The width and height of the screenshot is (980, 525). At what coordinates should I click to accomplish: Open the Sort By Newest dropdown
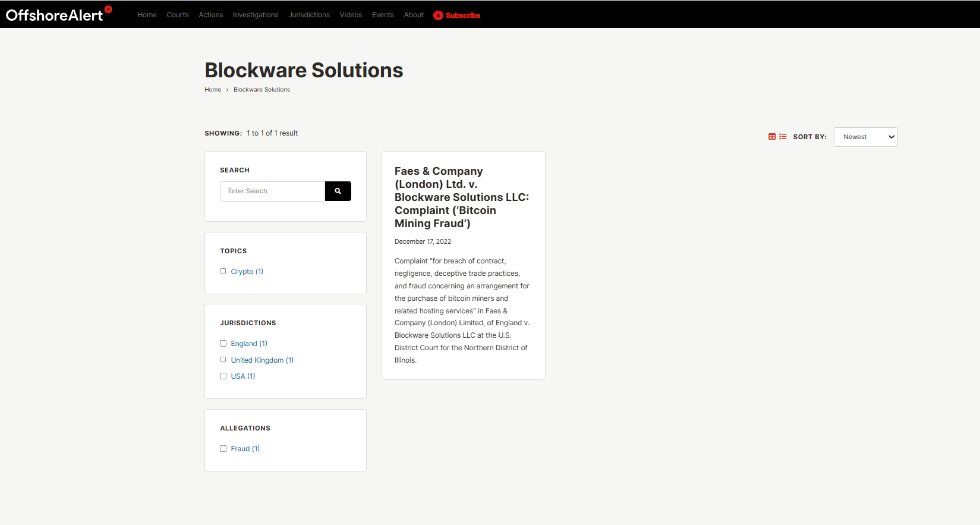click(865, 137)
